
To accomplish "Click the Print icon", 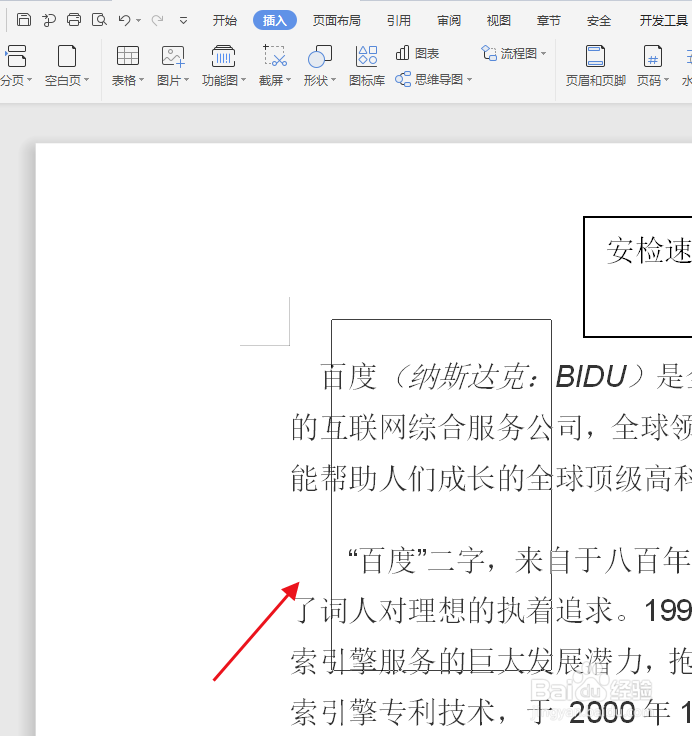I will (74, 20).
